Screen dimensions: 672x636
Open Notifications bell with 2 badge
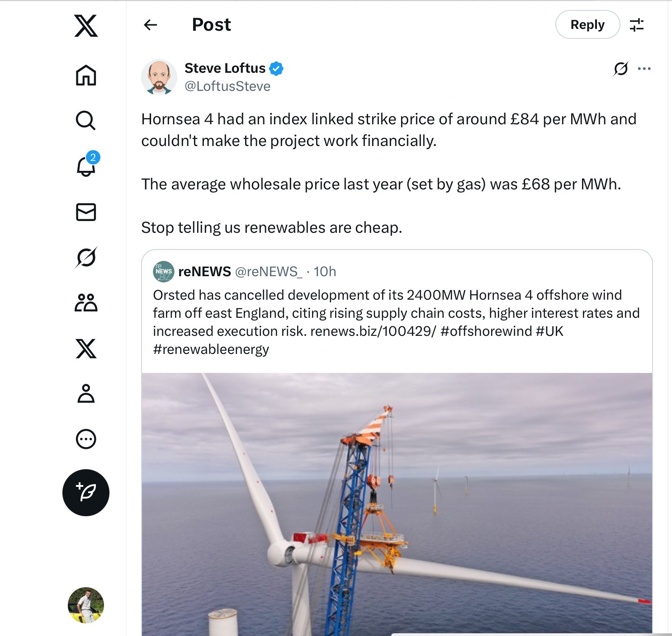tap(87, 165)
